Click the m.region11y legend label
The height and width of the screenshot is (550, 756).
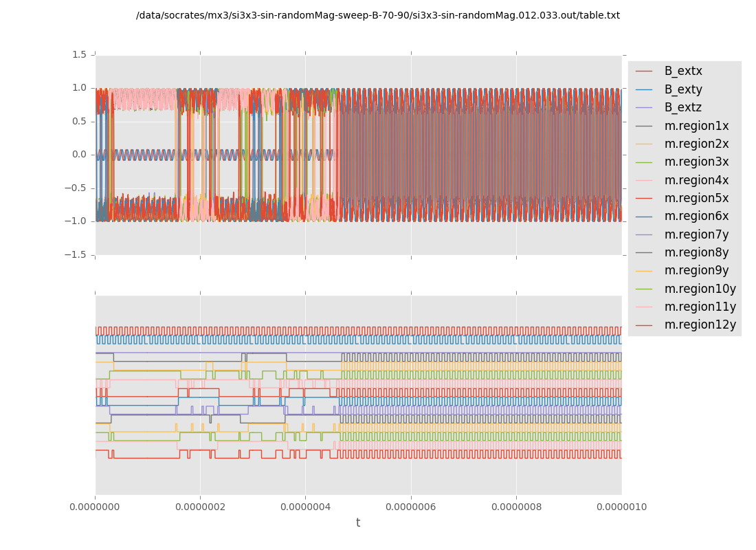(700, 307)
